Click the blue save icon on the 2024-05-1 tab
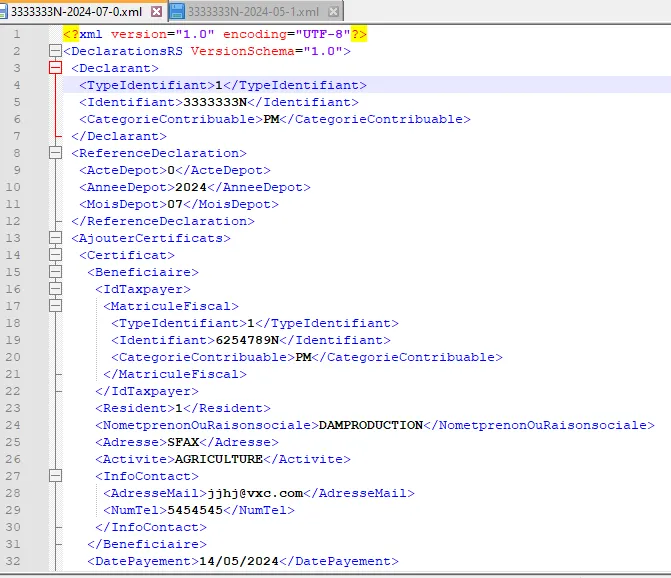Screen dimensions: 671x578 [177, 12]
